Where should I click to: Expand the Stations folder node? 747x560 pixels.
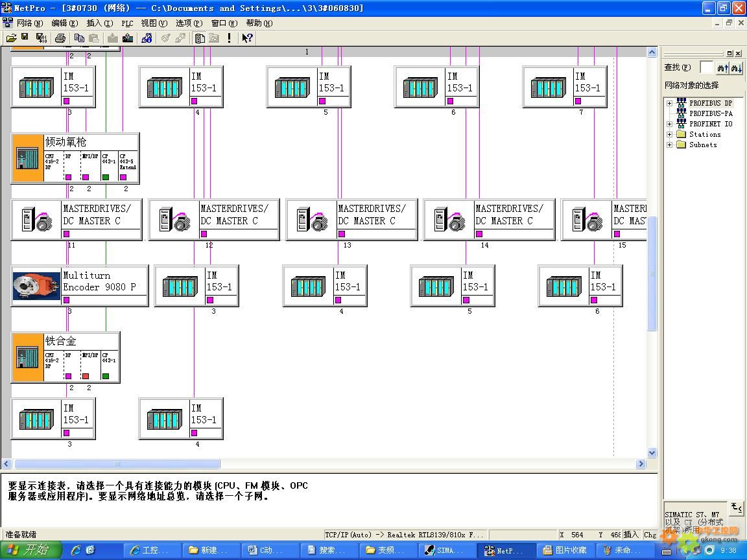[x=669, y=135]
